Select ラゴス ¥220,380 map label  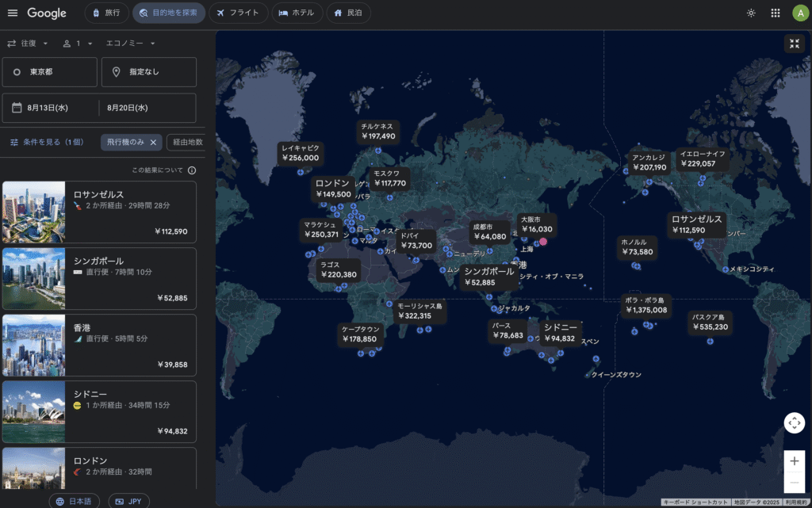pyautogui.click(x=338, y=269)
